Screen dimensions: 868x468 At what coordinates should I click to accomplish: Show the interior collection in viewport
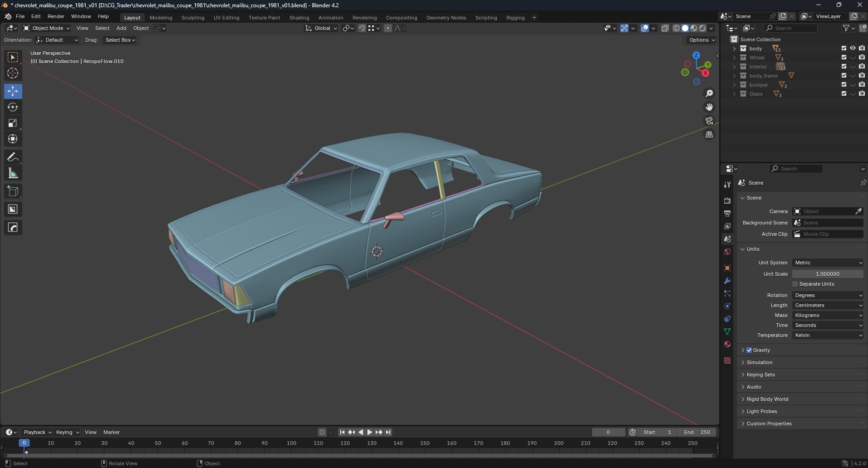853,67
